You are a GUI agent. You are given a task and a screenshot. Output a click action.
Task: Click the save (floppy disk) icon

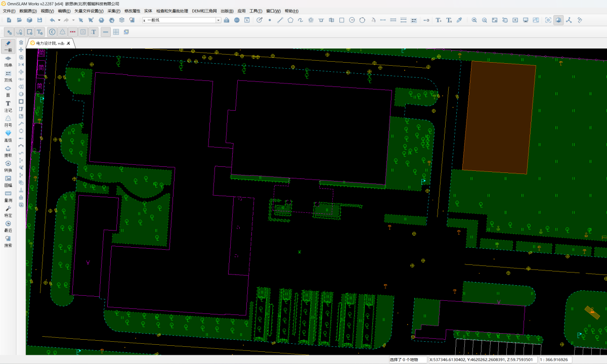(39, 20)
